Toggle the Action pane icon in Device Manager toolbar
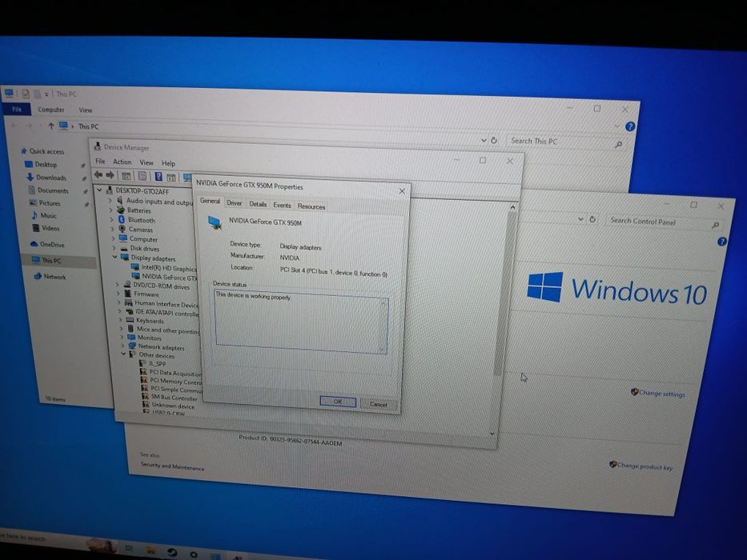Viewport: 747px width, 560px height. tap(171, 177)
